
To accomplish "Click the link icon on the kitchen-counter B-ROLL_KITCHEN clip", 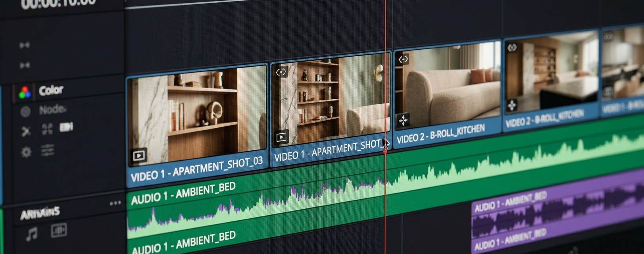I will click(x=512, y=48).
